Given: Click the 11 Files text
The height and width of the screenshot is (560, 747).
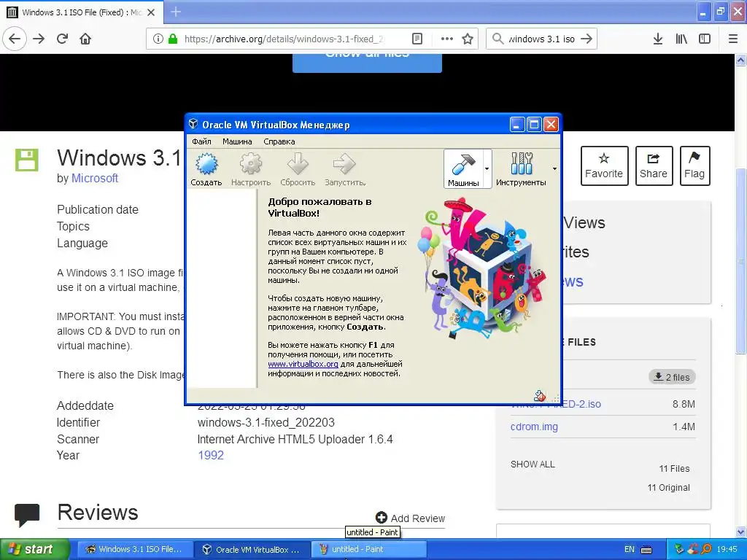Looking at the screenshot, I should [675, 469].
